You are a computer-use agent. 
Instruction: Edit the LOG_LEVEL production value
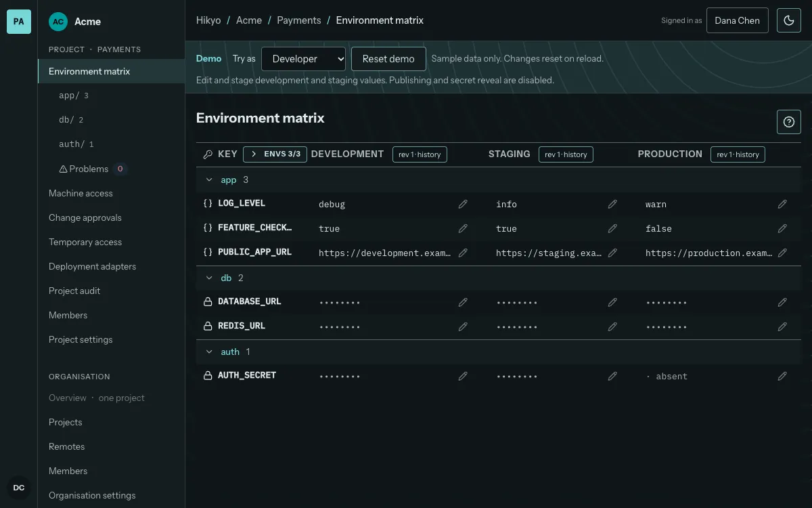pyautogui.click(x=782, y=204)
